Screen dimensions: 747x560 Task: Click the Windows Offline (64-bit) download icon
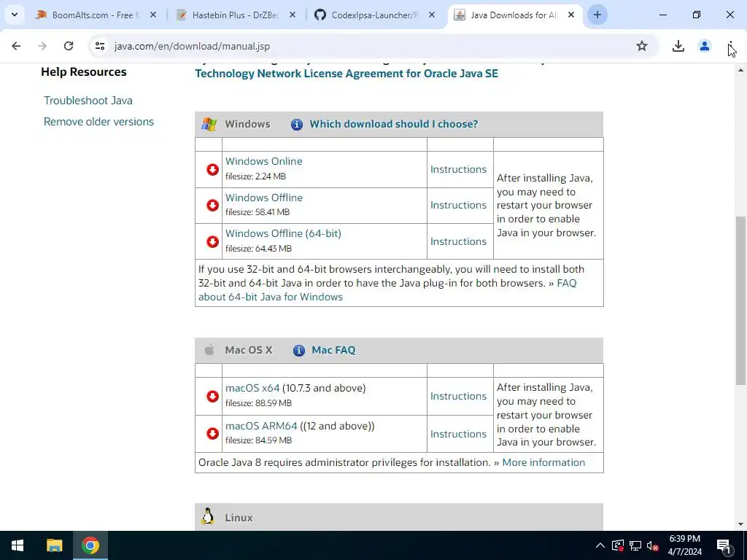[x=212, y=241]
